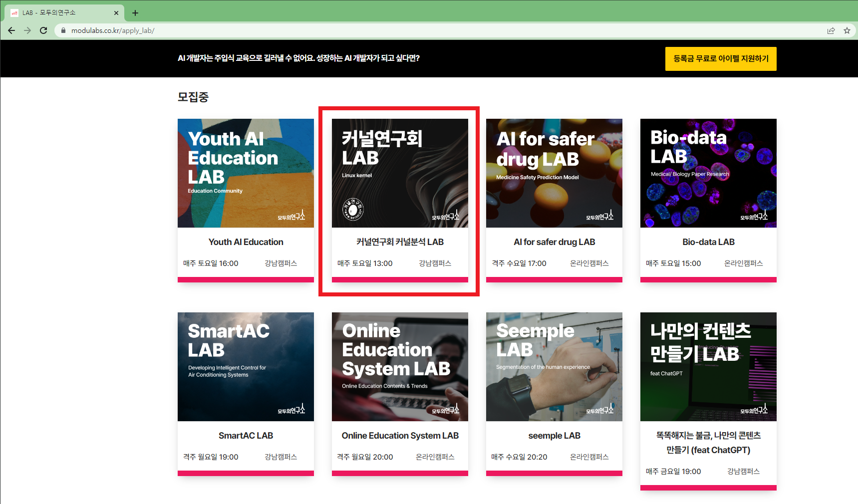The image size is (858, 504).
Task: Click 온라인캠퍼스 under Bio-data LAB
Action: (744, 263)
